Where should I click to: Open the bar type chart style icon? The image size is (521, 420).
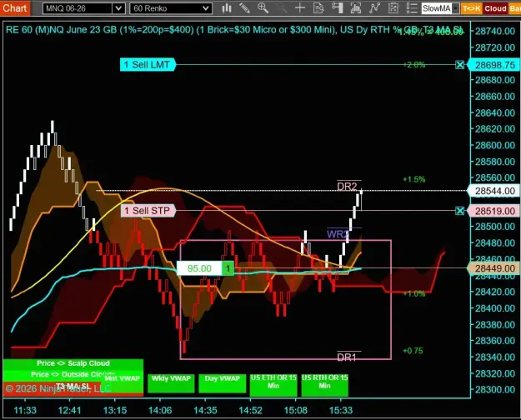point(227,8)
